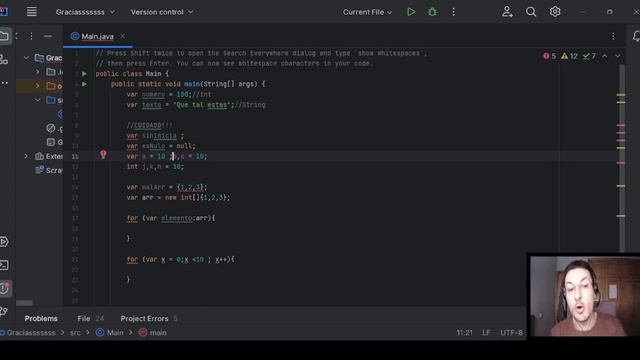Start debugging with the bug icon
640x360 pixels.
(x=432, y=12)
